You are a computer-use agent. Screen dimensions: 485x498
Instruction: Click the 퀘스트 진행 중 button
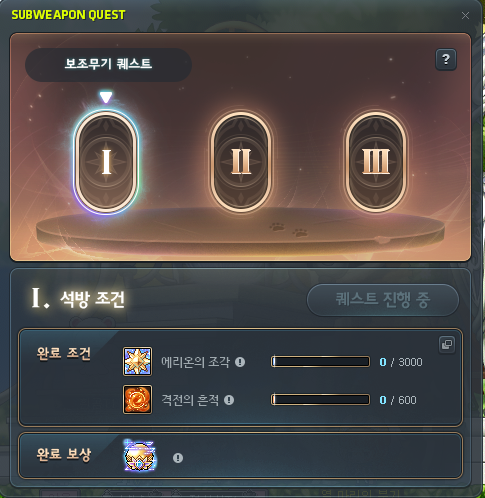[x=383, y=300]
